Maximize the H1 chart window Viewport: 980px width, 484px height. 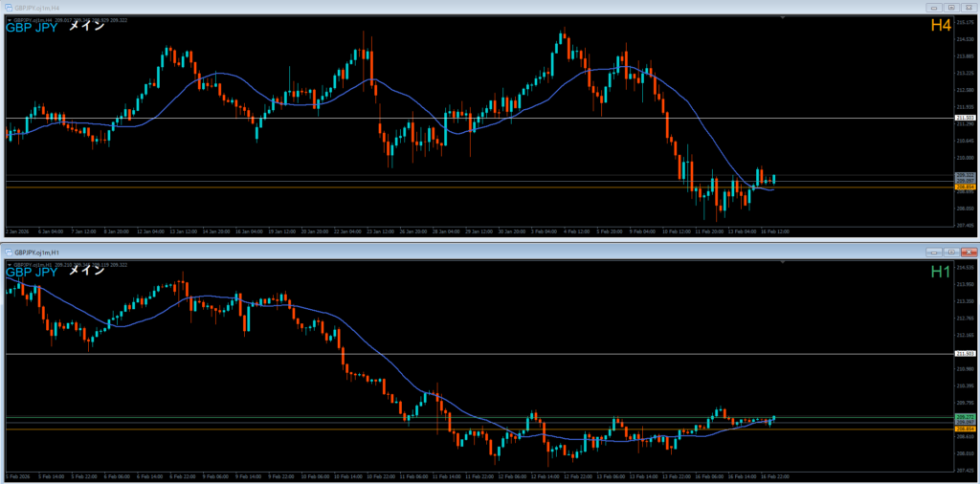point(950,251)
